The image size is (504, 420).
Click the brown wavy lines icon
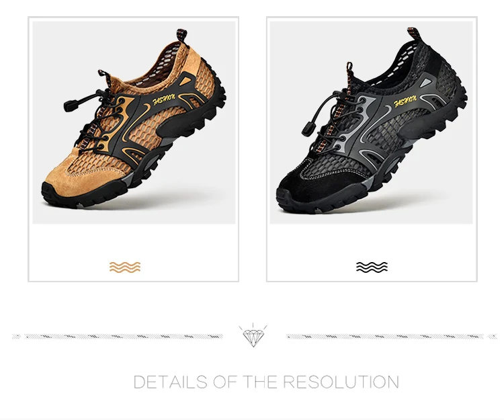tap(125, 267)
